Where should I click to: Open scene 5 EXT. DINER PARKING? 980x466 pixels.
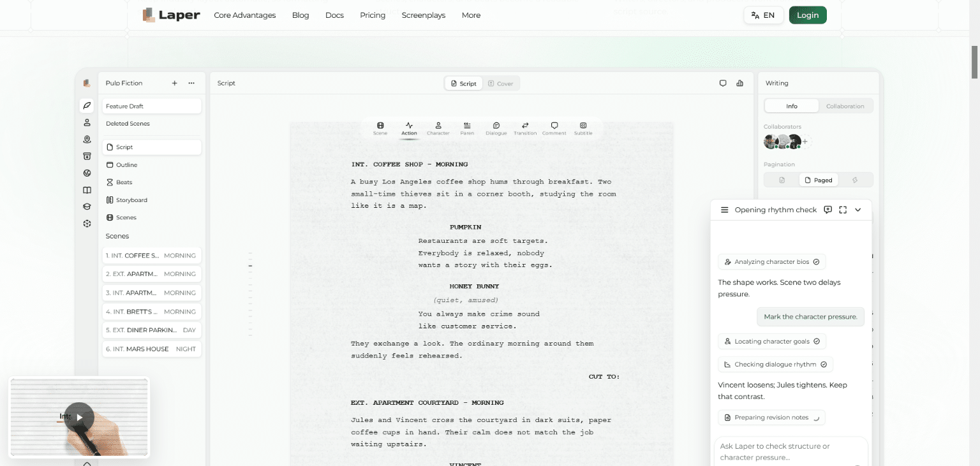[x=152, y=330]
